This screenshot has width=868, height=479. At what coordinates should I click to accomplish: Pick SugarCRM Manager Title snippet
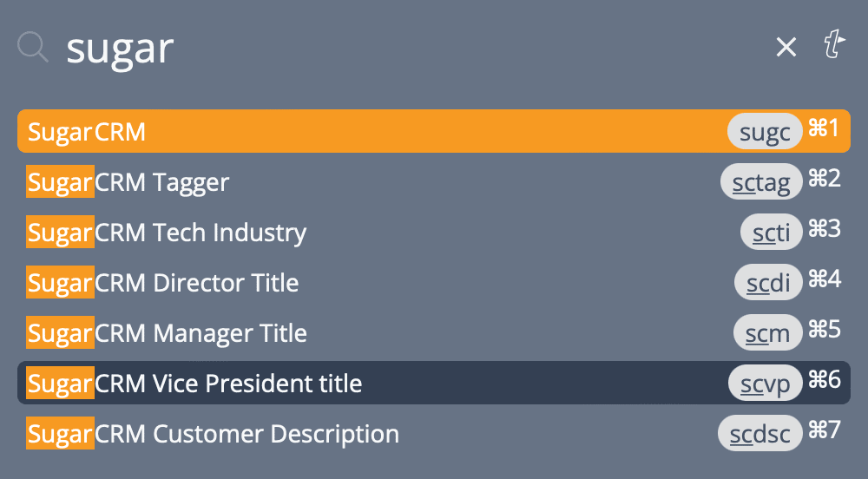pos(434,333)
